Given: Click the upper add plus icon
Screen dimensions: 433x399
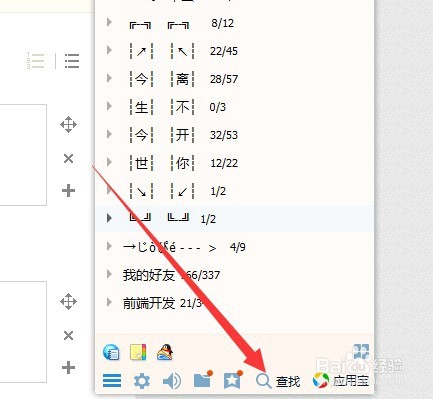Looking at the screenshot, I should [68, 191].
